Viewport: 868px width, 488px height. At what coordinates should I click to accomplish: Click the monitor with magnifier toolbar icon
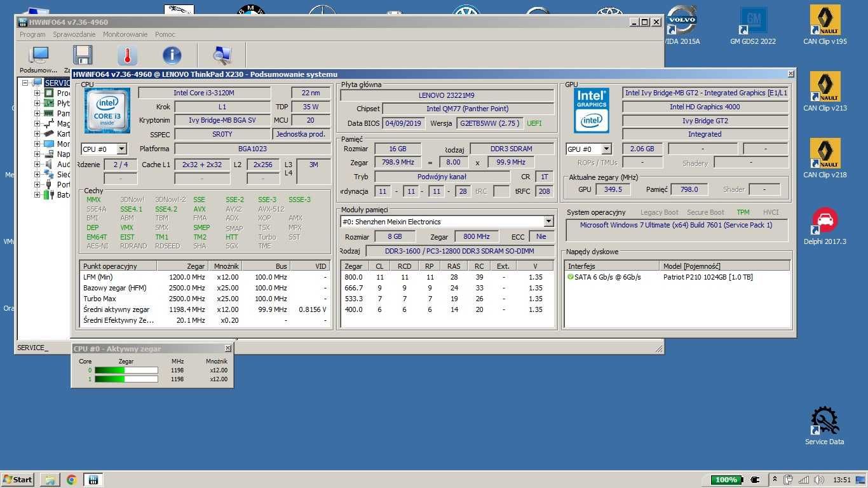(x=222, y=56)
